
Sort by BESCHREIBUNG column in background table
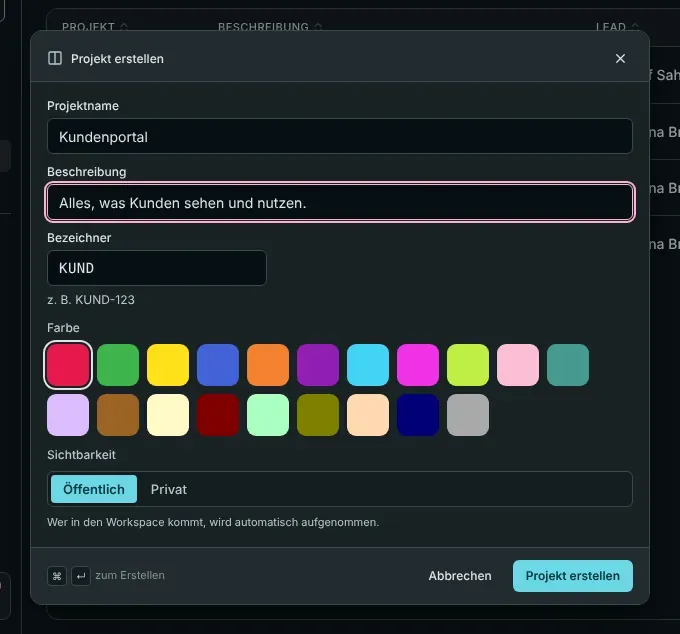tap(270, 26)
